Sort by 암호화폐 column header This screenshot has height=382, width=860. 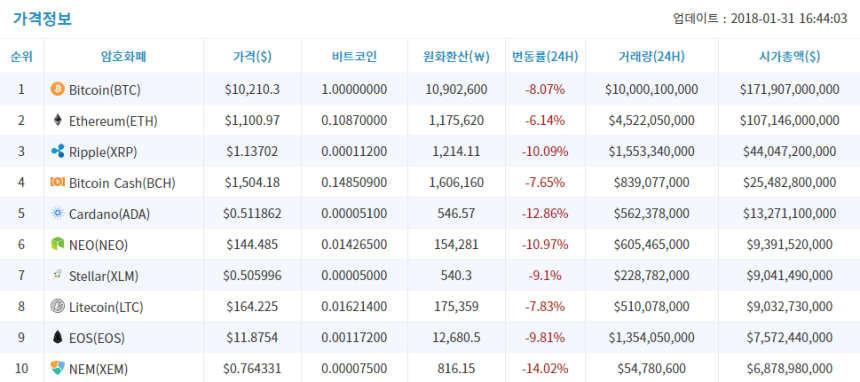click(123, 56)
